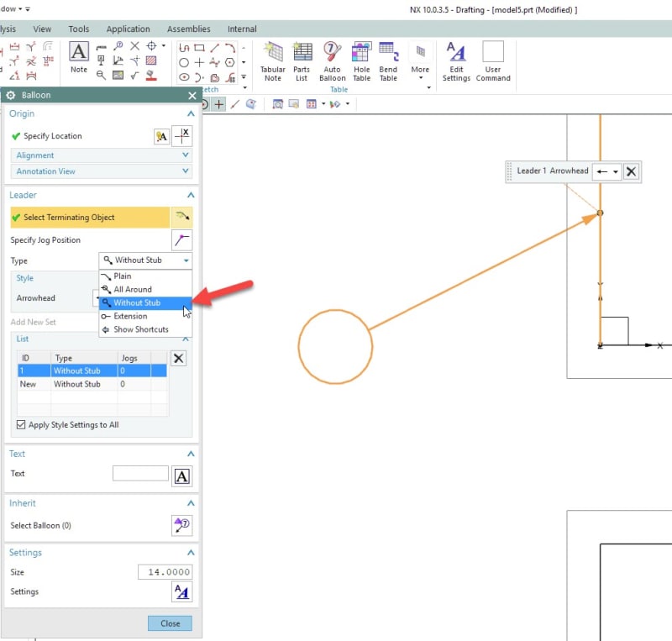Click the Specify Jog Position icon
Viewport: 672px width, 641px height.
[x=181, y=240]
